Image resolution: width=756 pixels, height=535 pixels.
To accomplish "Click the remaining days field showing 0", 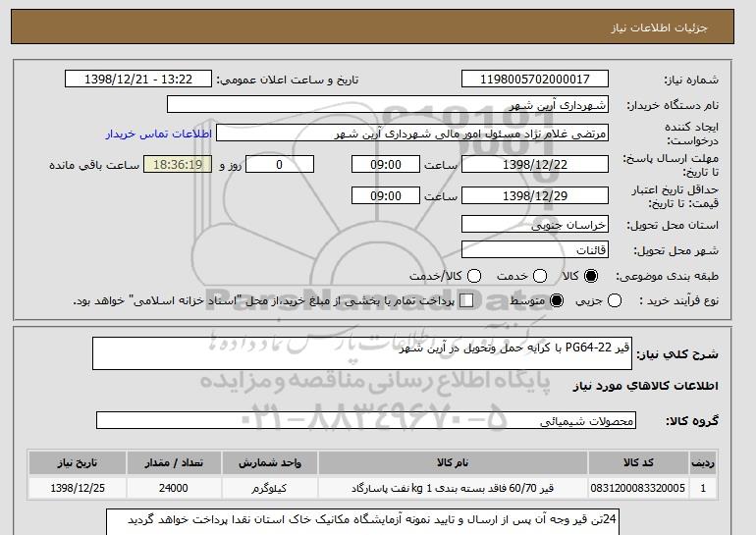I will point(280,164).
